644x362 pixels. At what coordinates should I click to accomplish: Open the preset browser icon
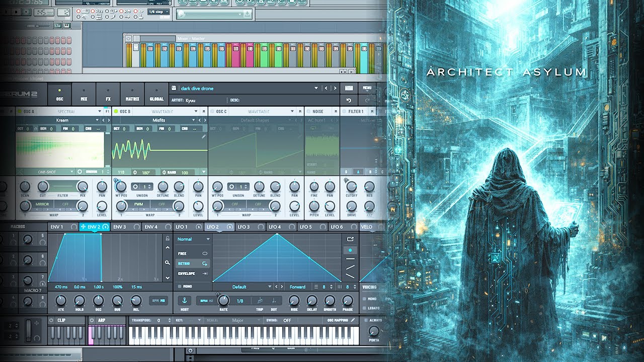click(x=349, y=88)
